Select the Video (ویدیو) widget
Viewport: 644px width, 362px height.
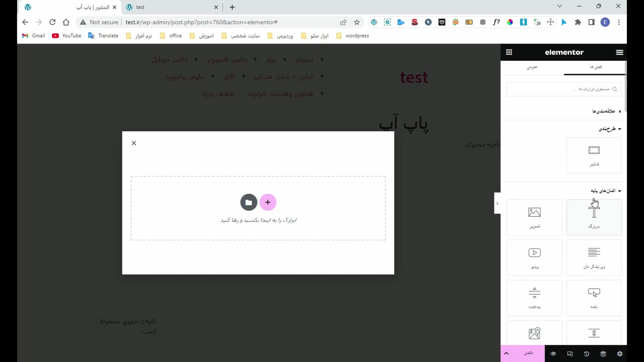534,257
